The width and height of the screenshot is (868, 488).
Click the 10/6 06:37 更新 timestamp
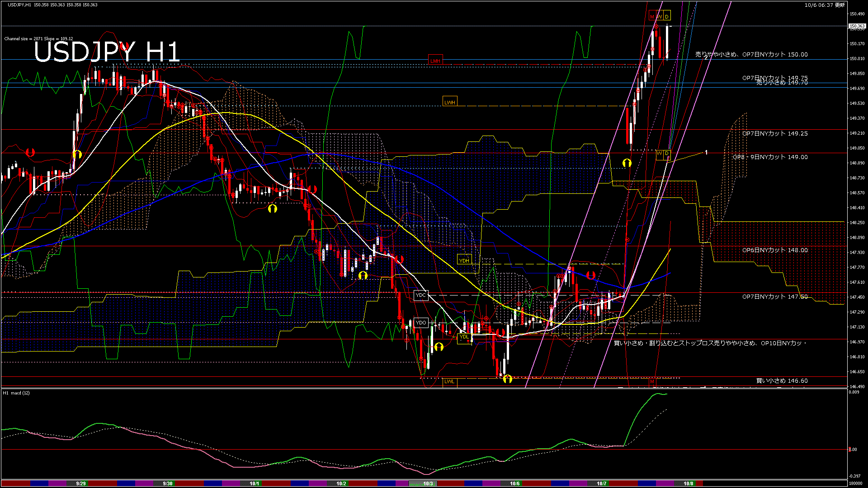[825, 5]
